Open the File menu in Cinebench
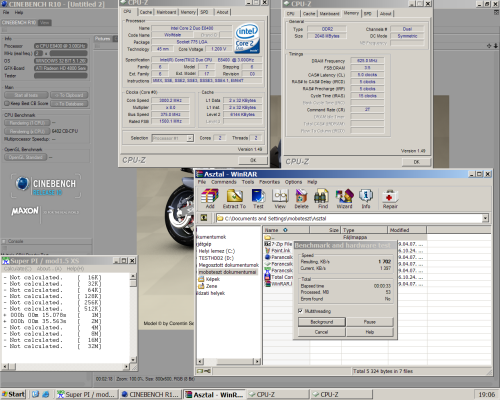Image resolution: width=500 pixels, height=400 pixels. [x=6, y=12]
